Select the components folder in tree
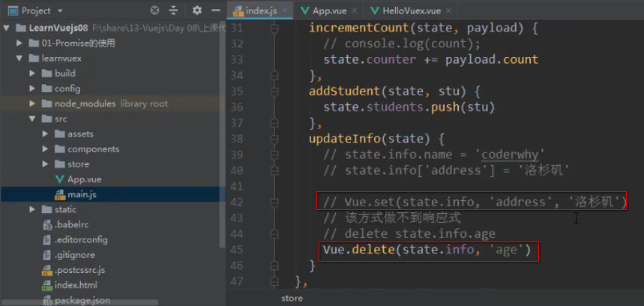 (94, 149)
